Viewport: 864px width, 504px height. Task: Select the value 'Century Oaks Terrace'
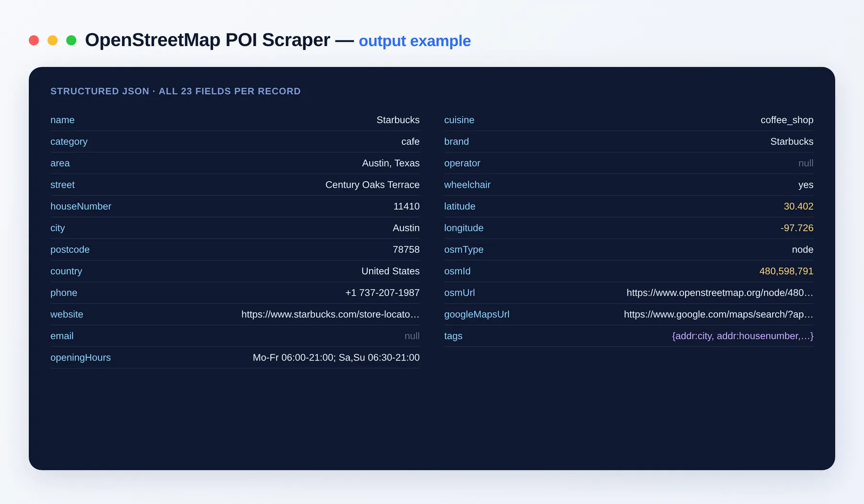click(x=372, y=185)
